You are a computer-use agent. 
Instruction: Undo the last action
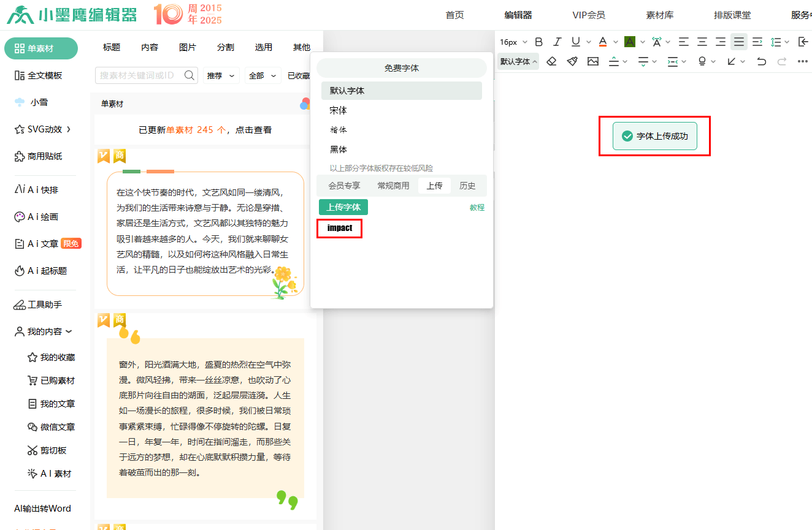761,61
